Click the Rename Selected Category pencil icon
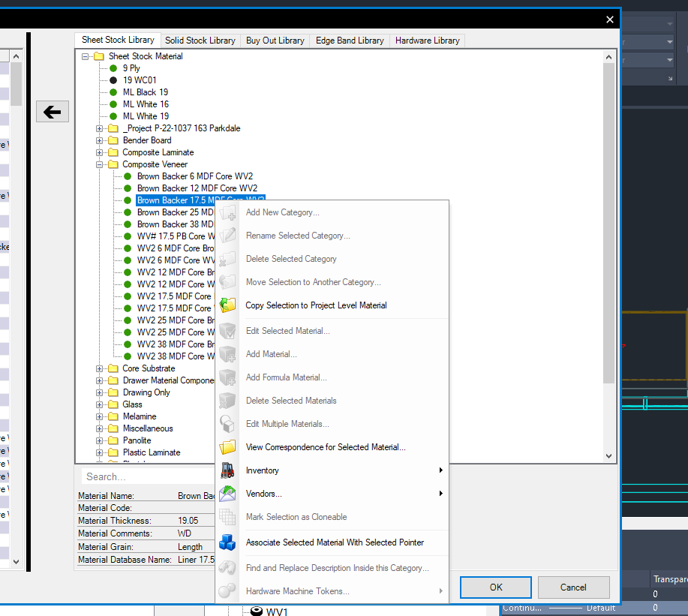688x616 pixels. click(x=228, y=236)
